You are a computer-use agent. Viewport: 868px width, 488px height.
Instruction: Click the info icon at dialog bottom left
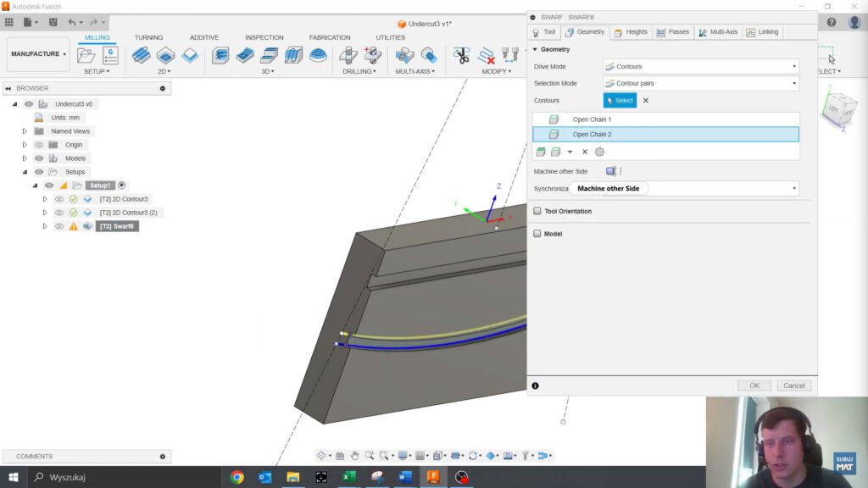534,385
